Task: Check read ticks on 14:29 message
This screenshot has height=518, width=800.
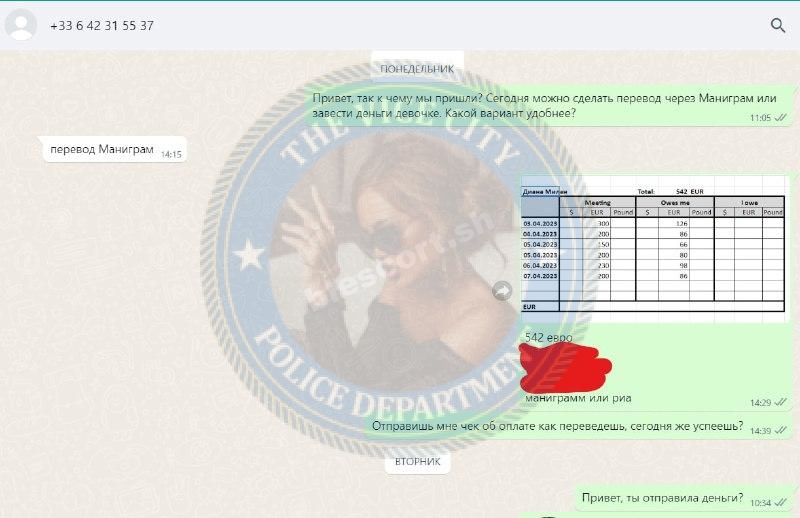Action: pos(781,403)
